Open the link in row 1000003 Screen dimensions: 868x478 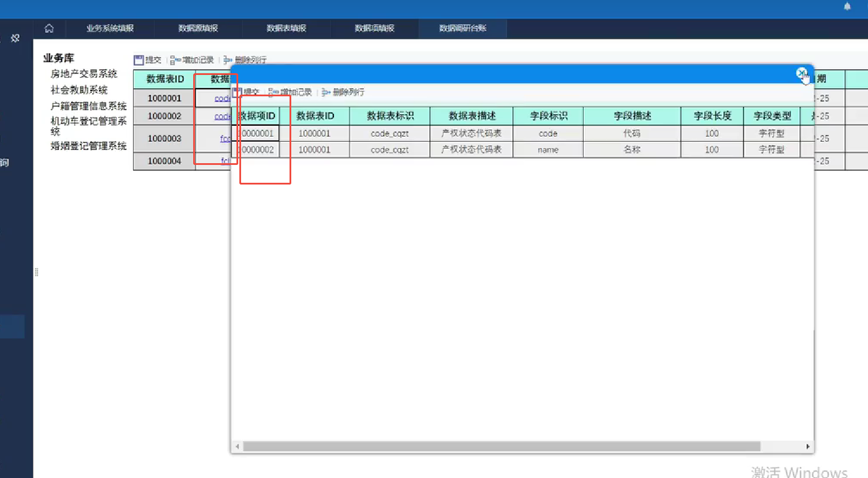[226, 139]
